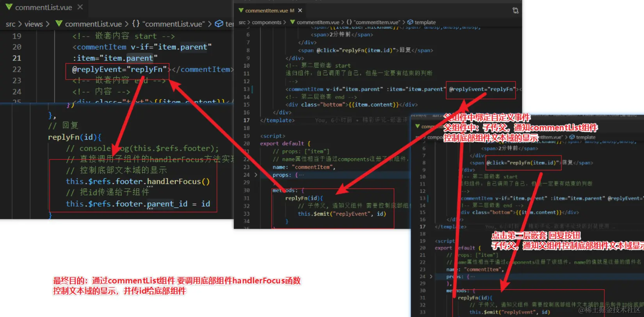The image size is (644, 317).
Task: Click {} "commentItem.vue" symbol breadcrumb in middle window
Action: [373, 22]
